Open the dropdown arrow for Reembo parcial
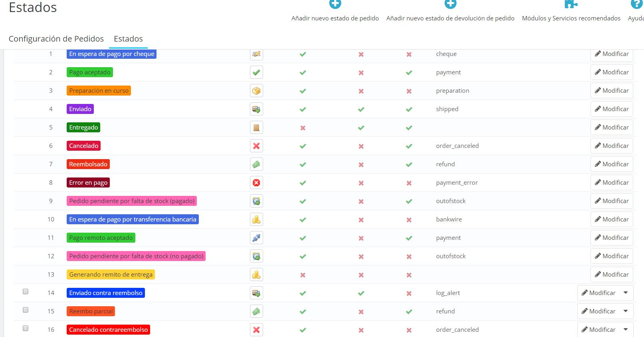Screen dimensions: 644x337 [x=626, y=311]
